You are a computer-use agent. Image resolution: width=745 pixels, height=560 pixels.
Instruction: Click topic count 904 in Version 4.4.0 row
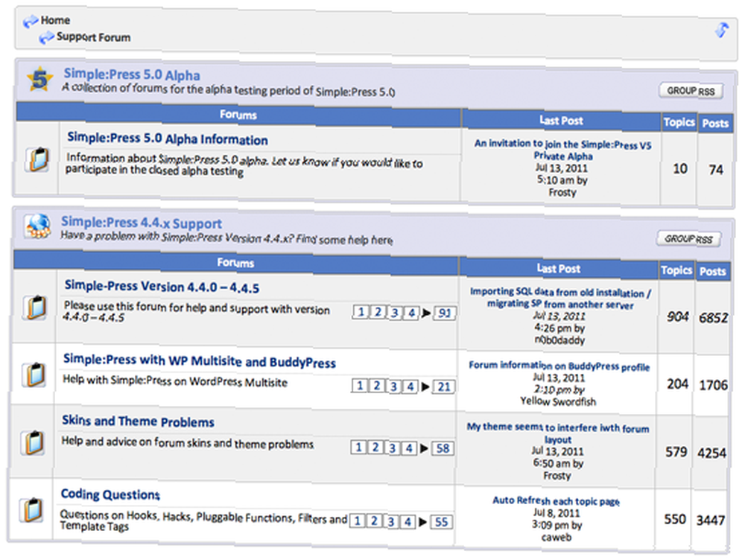[677, 316]
